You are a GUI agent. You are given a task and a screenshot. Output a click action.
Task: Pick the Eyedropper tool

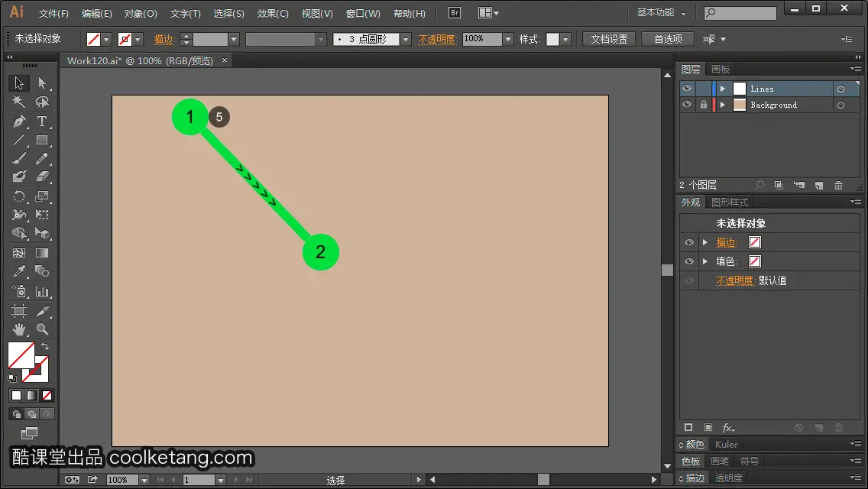(19, 271)
